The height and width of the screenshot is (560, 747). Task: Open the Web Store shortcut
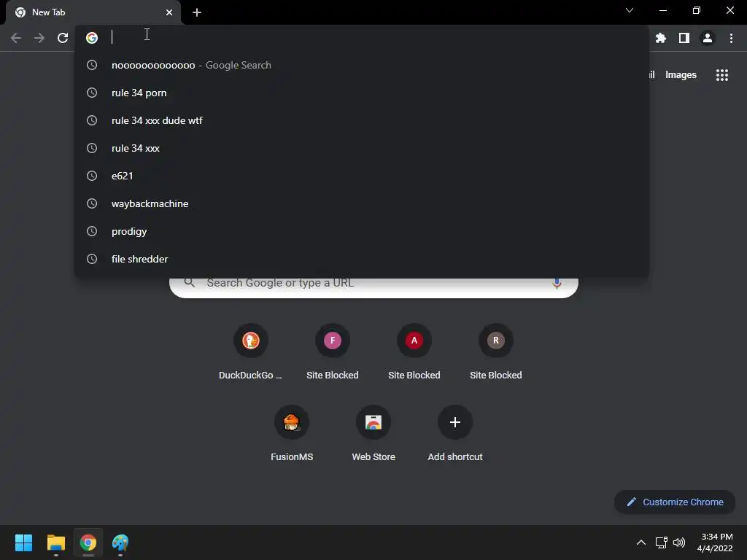pos(373,433)
